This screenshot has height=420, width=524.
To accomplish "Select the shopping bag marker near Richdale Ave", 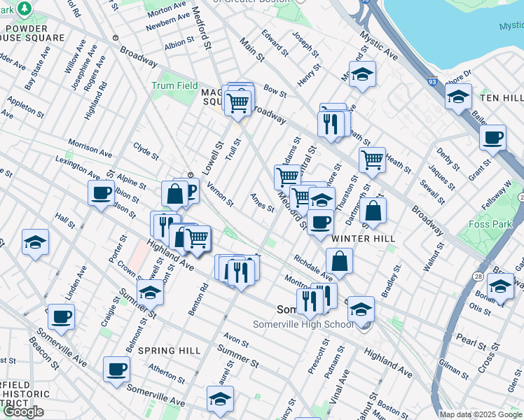I will [x=339, y=260].
